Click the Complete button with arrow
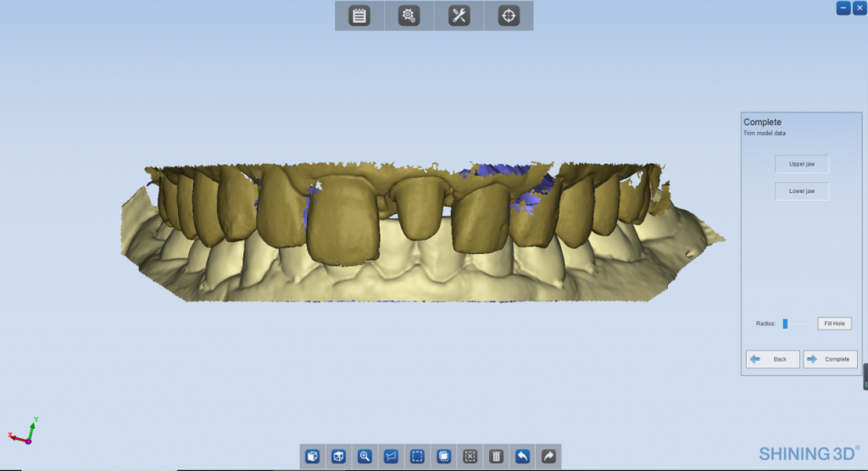 tap(830, 359)
